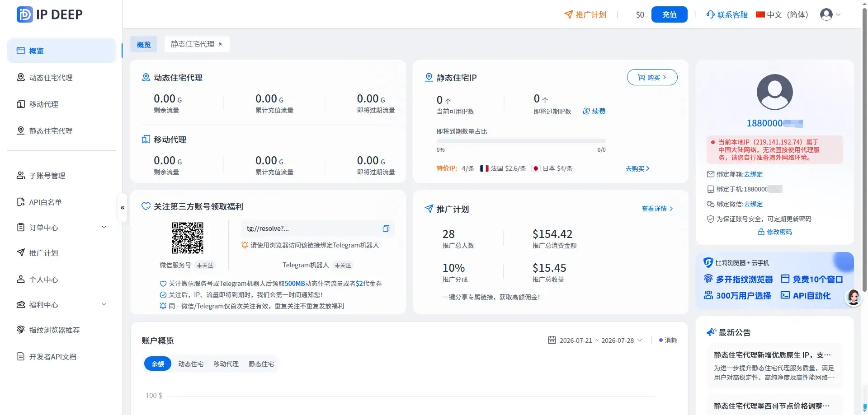This screenshot has height=415, width=868.
Task: Open the user avatar account dropdown
Action: [830, 14]
